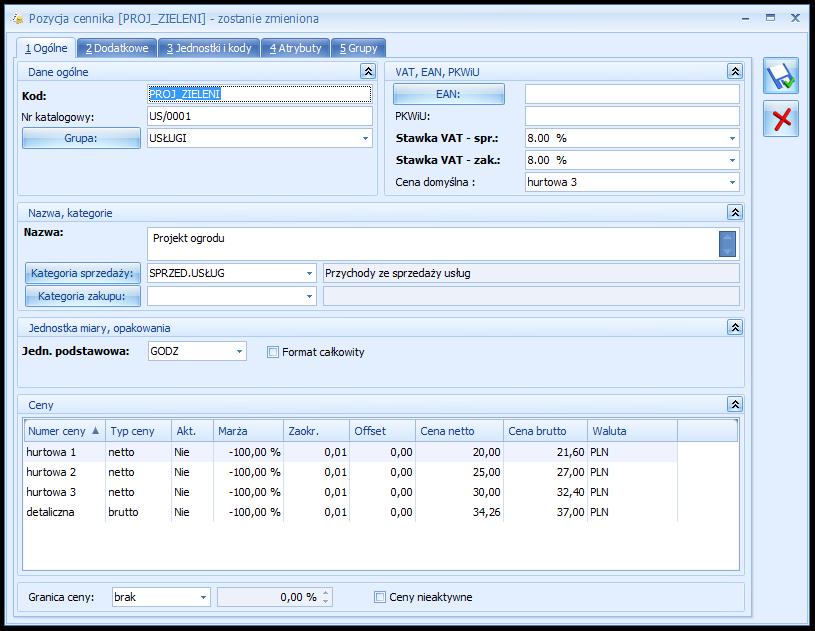815x631 pixels.
Task: Click the Kategoria sprzedaży button
Action: pyautogui.click(x=83, y=273)
